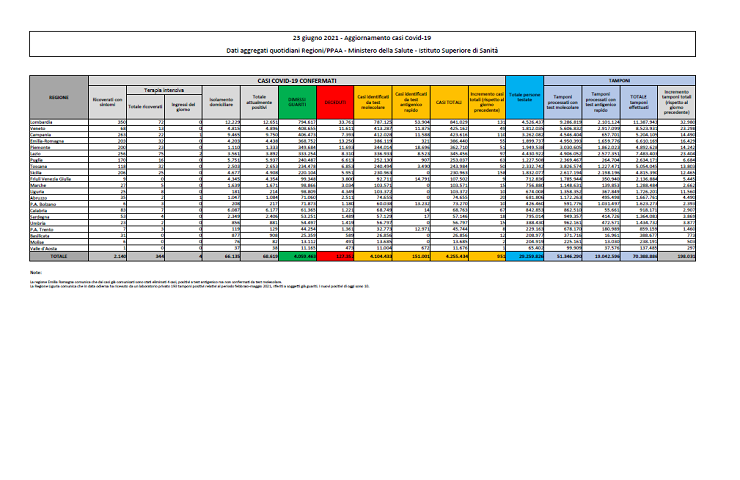
Task: Click the green DIMESSI GUARITI column header
Action: pyautogui.click(x=300, y=101)
